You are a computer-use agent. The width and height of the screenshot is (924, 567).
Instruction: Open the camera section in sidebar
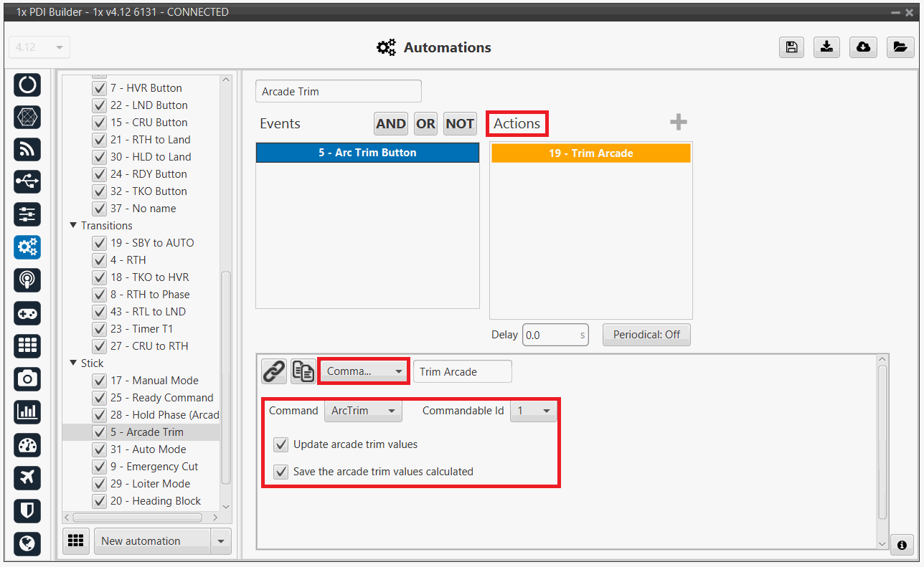(x=27, y=379)
